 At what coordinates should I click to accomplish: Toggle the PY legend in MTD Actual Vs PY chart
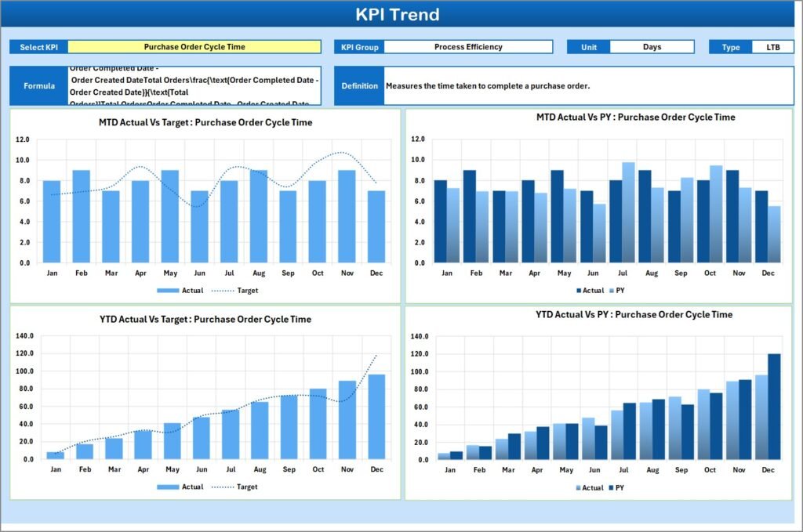point(620,291)
